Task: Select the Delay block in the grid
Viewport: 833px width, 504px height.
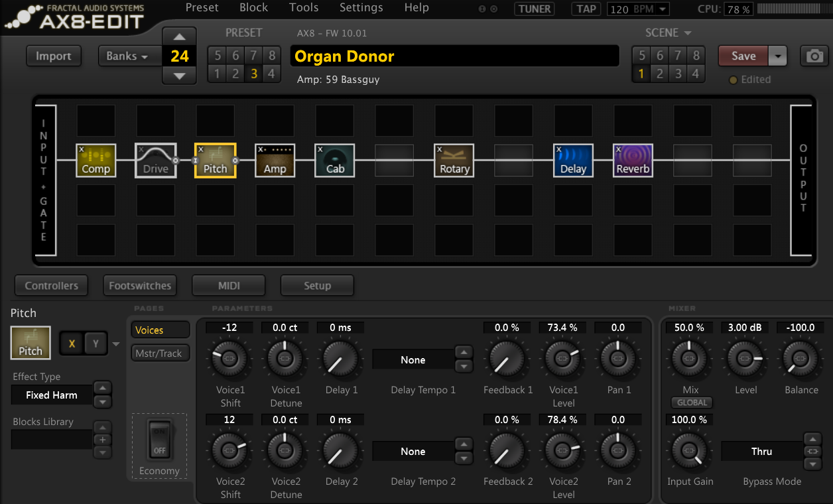Action: (x=574, y=160)
